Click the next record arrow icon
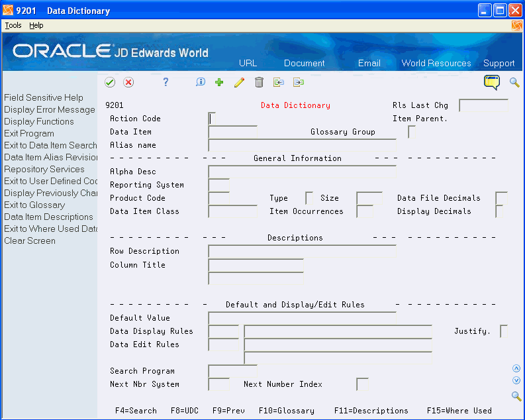The image size is (525, 420). (299, 82)
